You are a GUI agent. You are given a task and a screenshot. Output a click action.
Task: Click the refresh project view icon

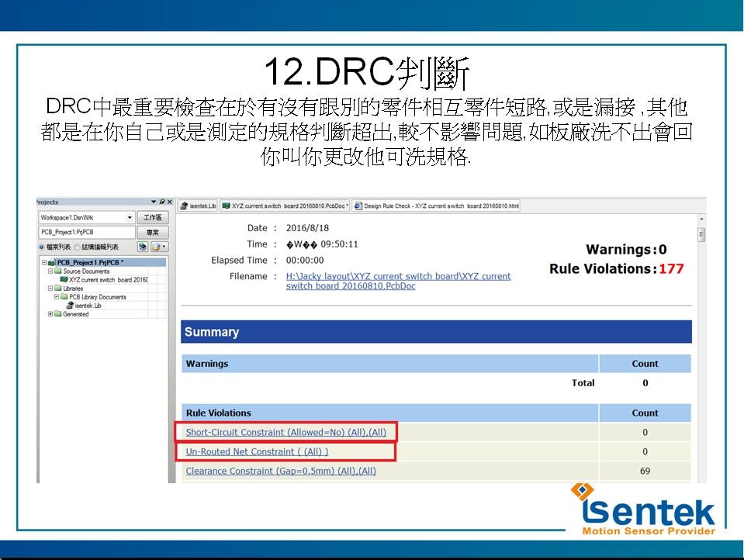[143, 247]
